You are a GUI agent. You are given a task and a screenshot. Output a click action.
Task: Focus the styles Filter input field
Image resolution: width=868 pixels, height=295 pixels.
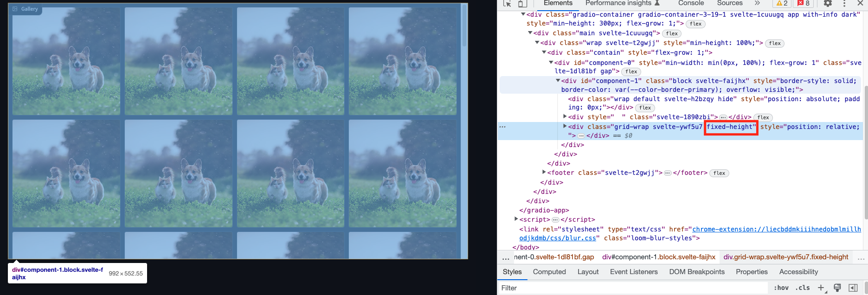633,288
